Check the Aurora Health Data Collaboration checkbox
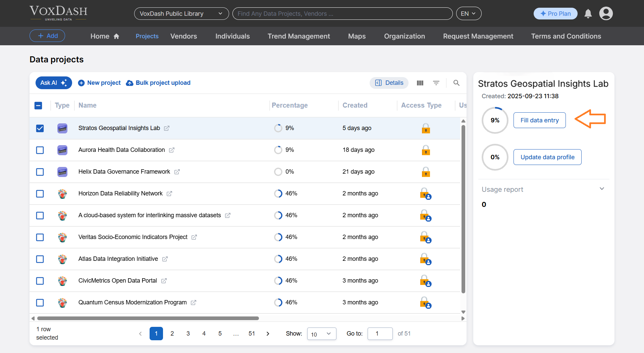This screenshot has width=644, height=353. pos(40,150)
